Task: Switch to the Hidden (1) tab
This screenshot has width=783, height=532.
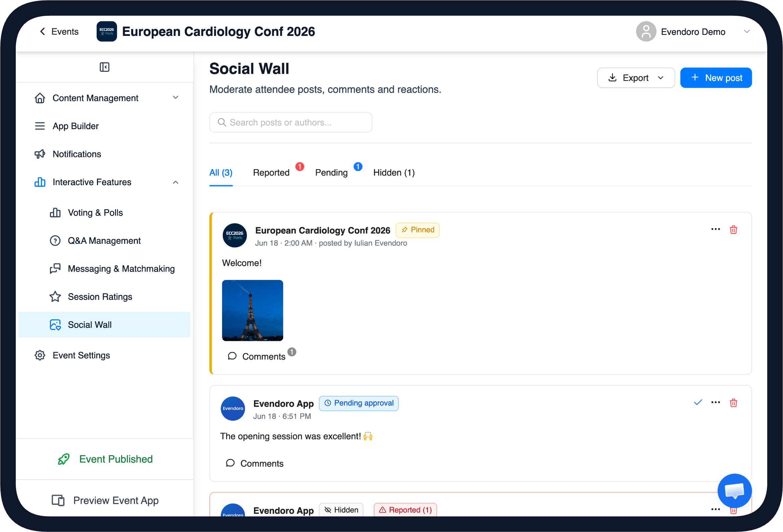Action: 394,172
